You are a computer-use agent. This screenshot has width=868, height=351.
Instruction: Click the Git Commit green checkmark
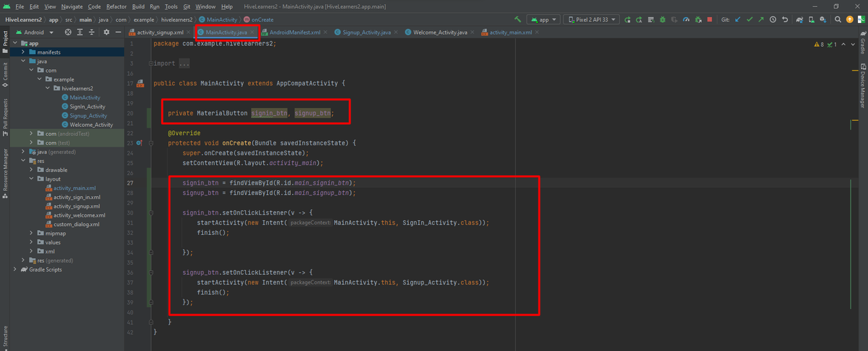click(x=749, y=20)
